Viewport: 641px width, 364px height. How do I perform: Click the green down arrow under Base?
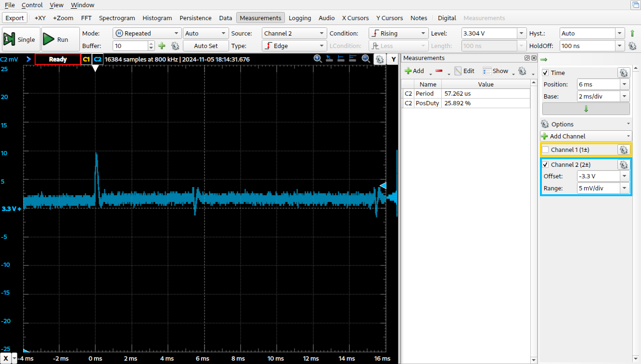tap(586, 109)
